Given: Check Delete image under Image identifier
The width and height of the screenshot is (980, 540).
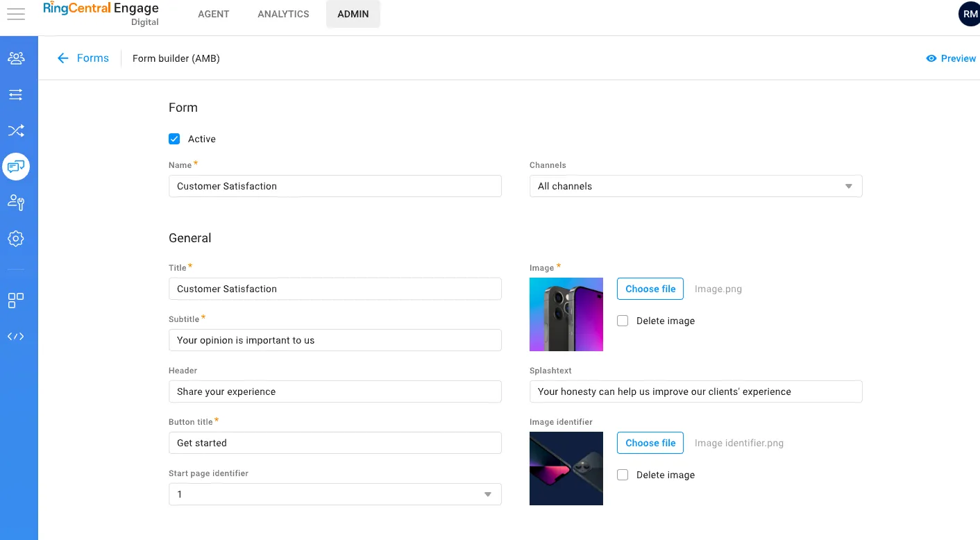Looking at the screenshot, I should click(623, 475).
